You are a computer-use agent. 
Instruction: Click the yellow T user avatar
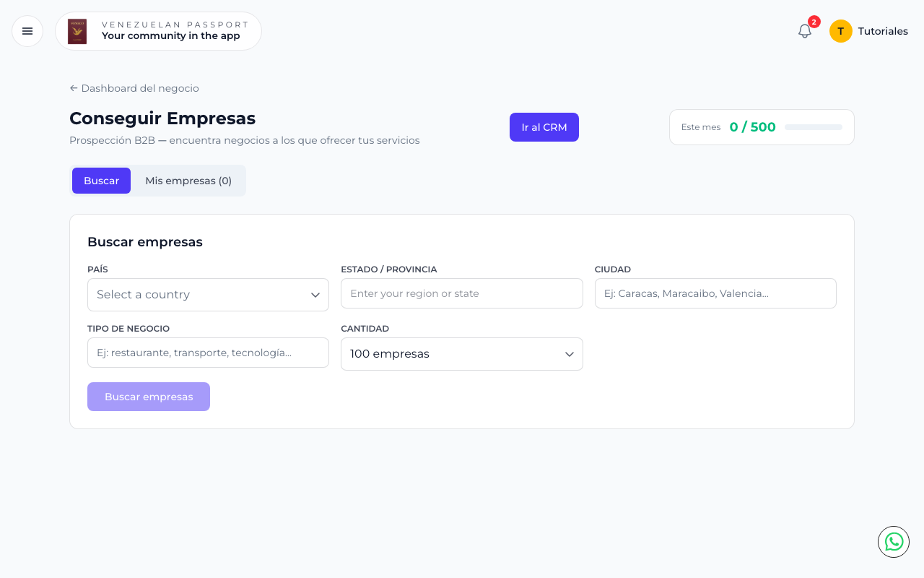[x=841, y=31]
